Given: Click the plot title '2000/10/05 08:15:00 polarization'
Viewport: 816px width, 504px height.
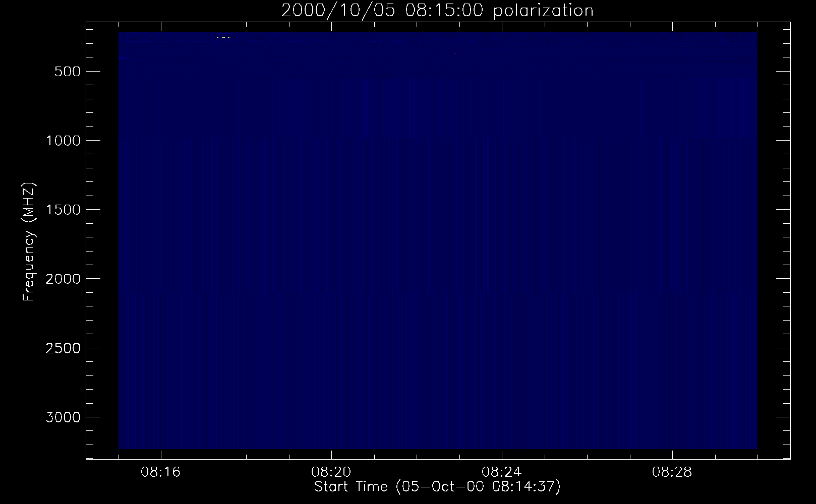Looking at the screenshot, I should (x=437, y=11).
